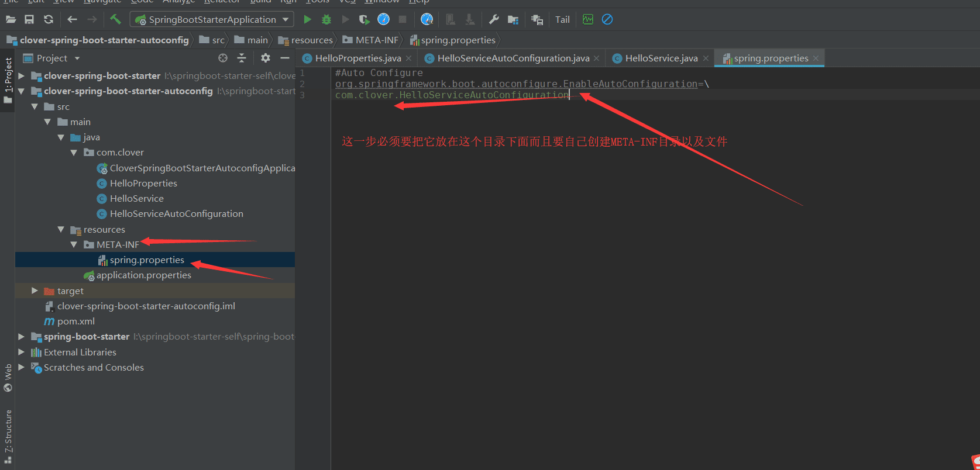Select pom.xml in project tree
This screenshot has height=470, width=980.
click(75, 322)
